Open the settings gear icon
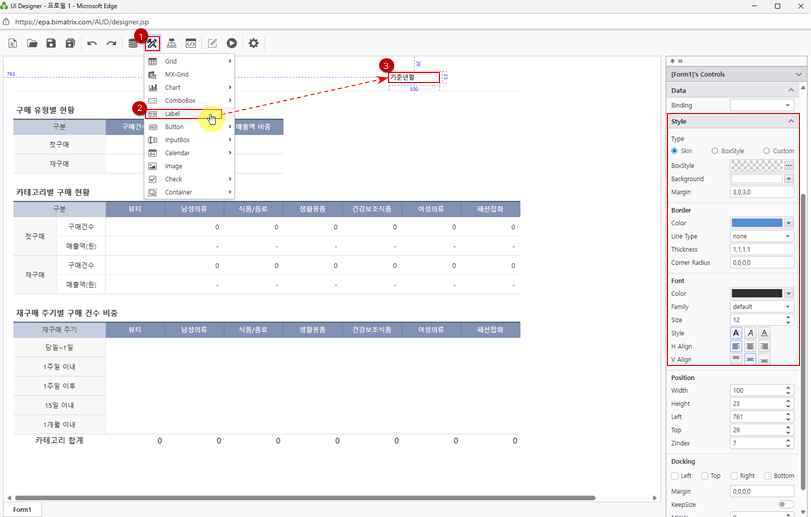The width and height of the screenshot is (811, 517). [253, 43]
